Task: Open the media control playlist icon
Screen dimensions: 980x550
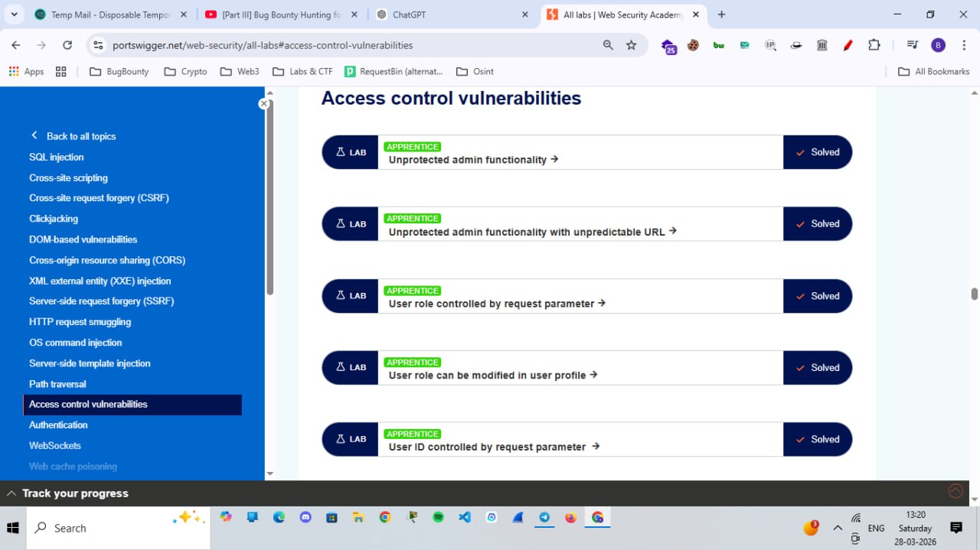Action: (912, 45)
